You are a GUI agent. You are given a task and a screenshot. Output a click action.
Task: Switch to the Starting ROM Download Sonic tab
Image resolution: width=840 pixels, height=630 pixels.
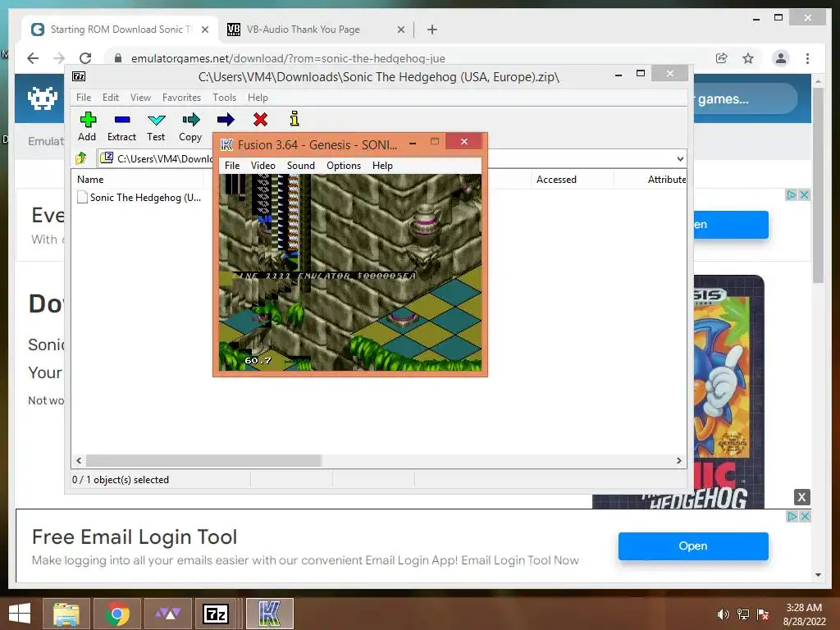[120, 30]
